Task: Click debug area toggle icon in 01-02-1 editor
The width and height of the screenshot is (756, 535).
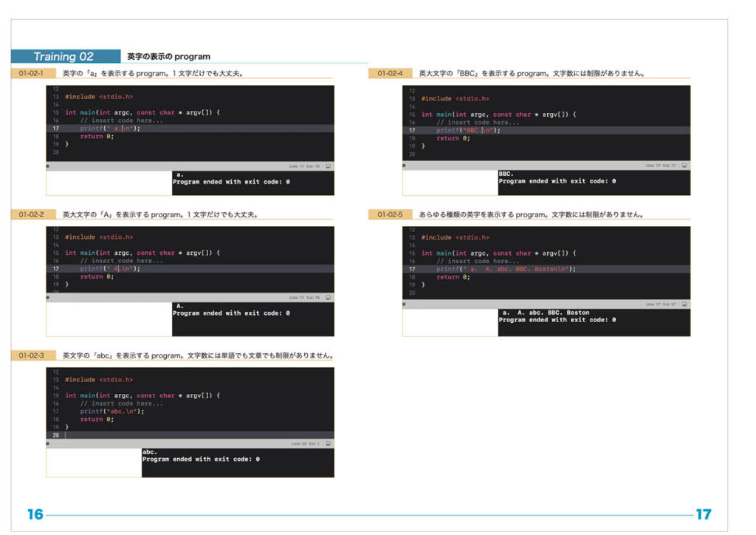Action: tap(328, 166)
